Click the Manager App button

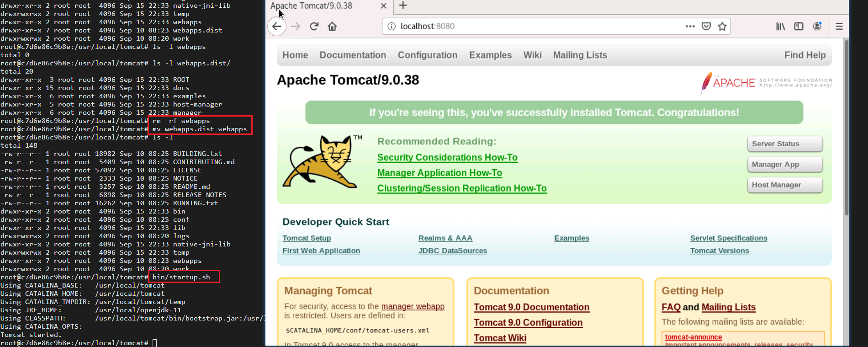point(785,165)
